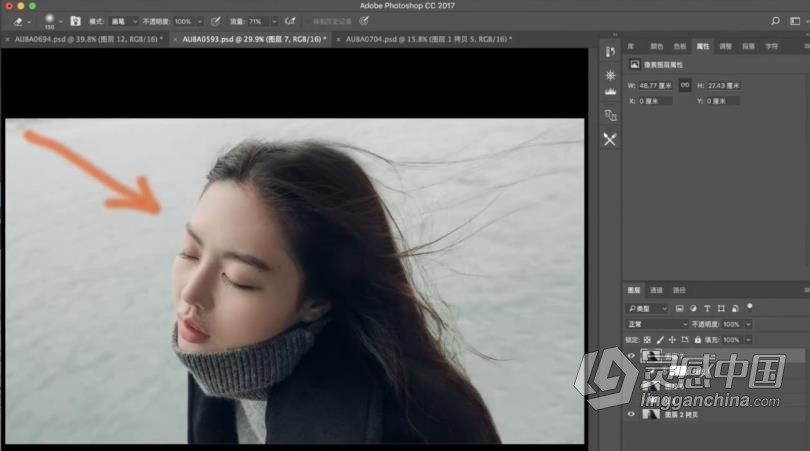Filter layers by shape layers icon
The image size is (810, 451).
click(x=721, y=308)
